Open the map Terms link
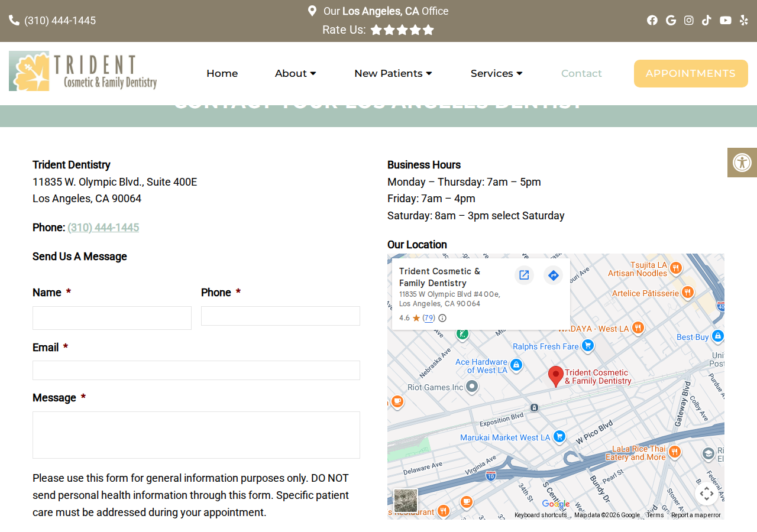The height and width of the screenshot is (532, 757). pos(655,515)
